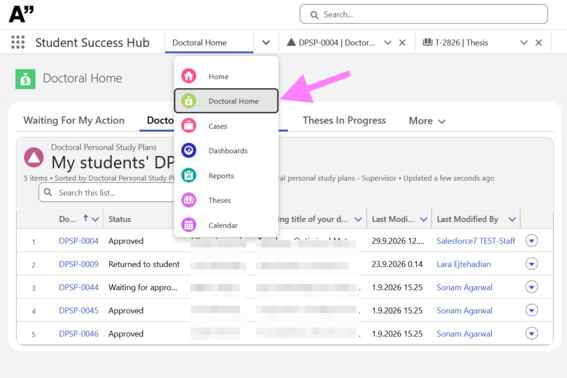This screenshot has height=378, width=567.
Task: Click the green Doctoral Home menu icon
Action: (x=189, y=101)
